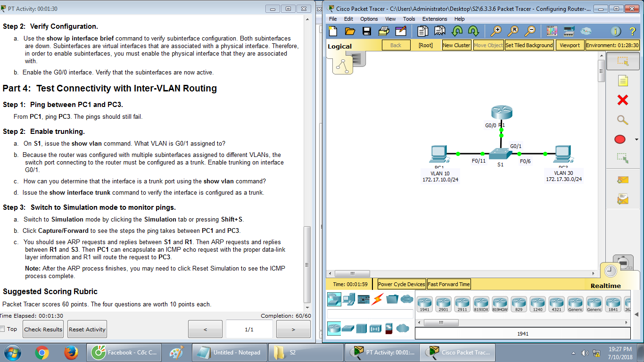The width and height of the screenshot is (644, 362).
Task: Open the drawing color palette icon
Action: pyautogui.click(x=552, y=31)
